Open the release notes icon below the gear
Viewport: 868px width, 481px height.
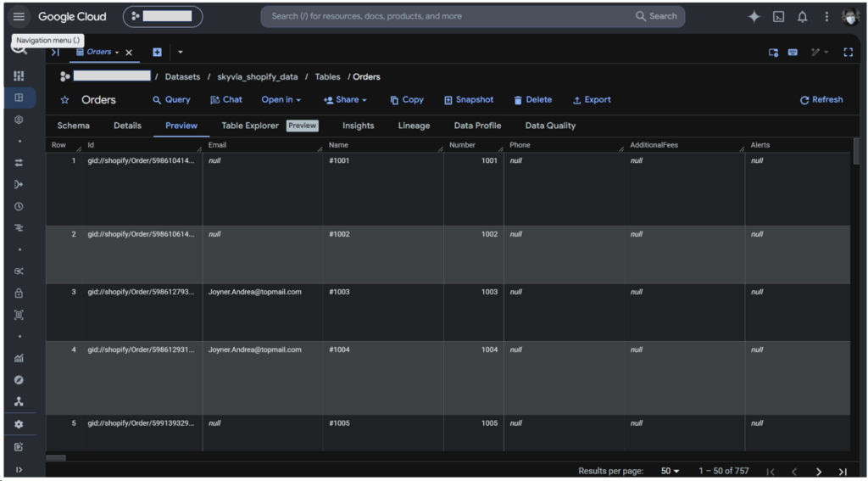19,446
